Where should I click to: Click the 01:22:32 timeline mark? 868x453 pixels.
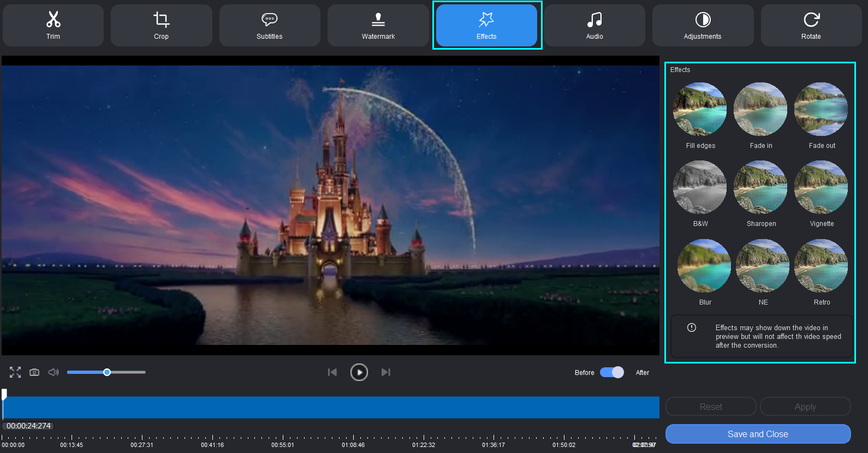[x=424, y=445]
